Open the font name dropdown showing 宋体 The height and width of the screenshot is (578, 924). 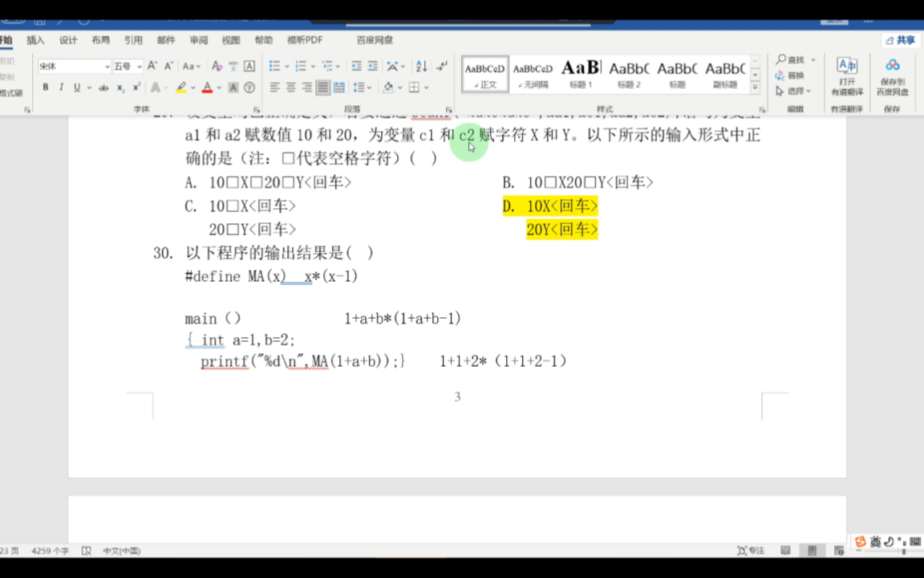(x=74, y=66)
